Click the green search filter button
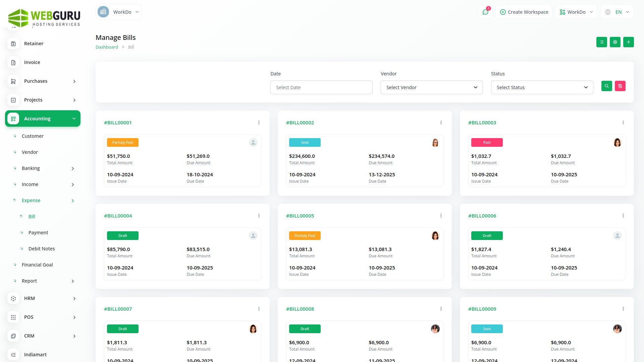The width and height of the screenshot is (644, 362). coord(606,86)
